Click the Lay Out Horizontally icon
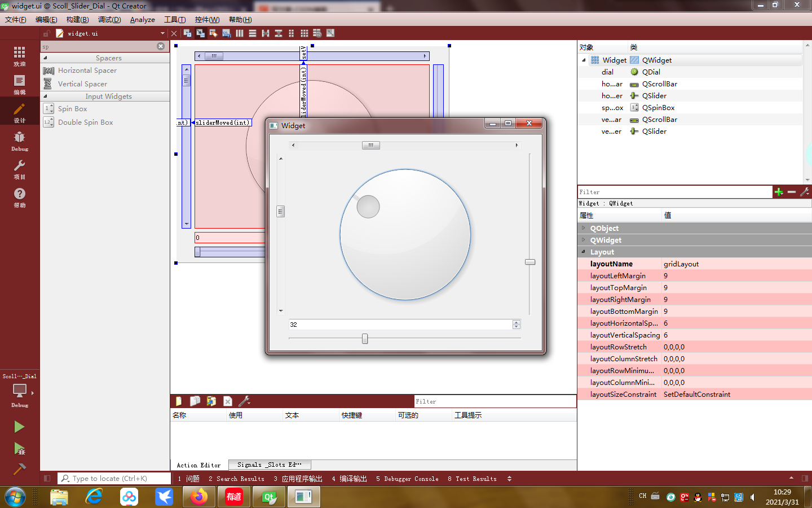812x508 pixels. point(239,33)
